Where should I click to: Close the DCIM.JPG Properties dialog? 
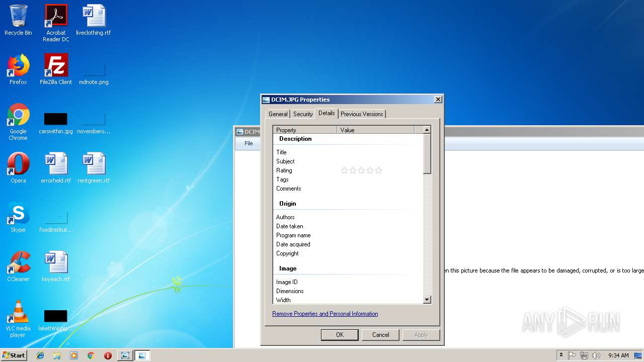point(438,100)
